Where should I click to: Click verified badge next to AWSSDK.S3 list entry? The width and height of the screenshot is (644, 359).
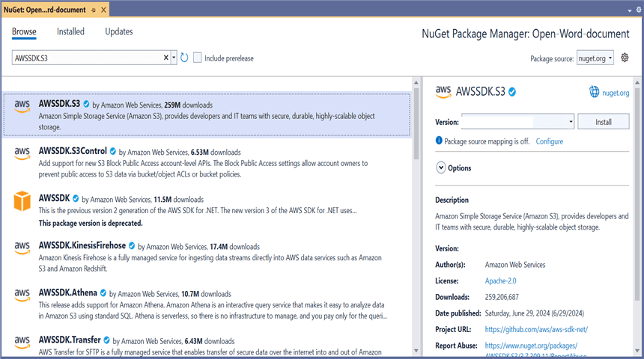click(86, 104)
